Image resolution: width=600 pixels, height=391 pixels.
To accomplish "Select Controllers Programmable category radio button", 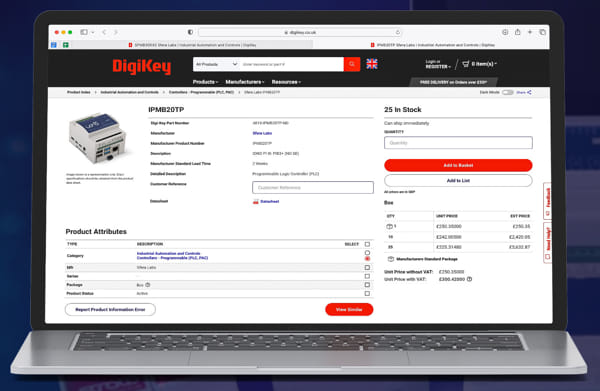I will [367, 258].
